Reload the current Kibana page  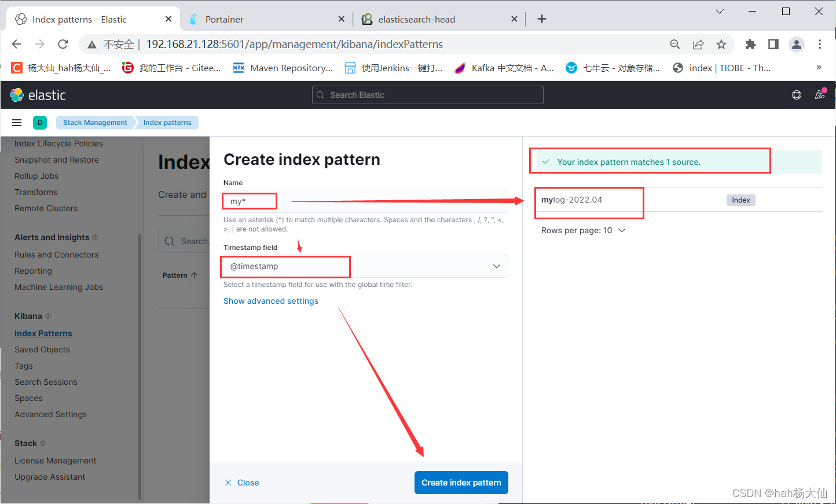[x=63, y=44]
